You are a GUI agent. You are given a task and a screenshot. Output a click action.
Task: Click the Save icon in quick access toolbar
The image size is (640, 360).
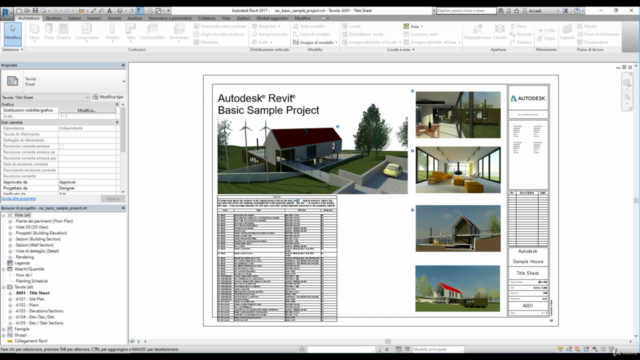tap(35, 11)
